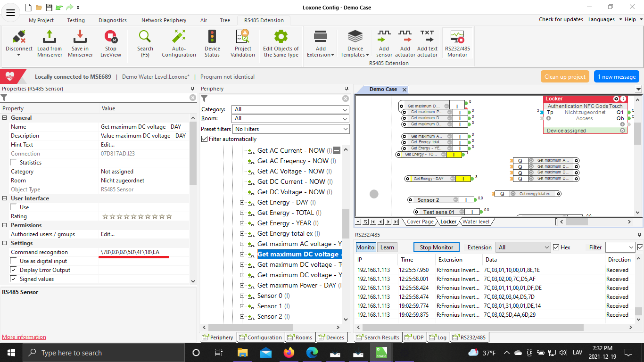Uncheck Filter automatically option
This screenshot has height=362, width=644.
coord(204,139)
